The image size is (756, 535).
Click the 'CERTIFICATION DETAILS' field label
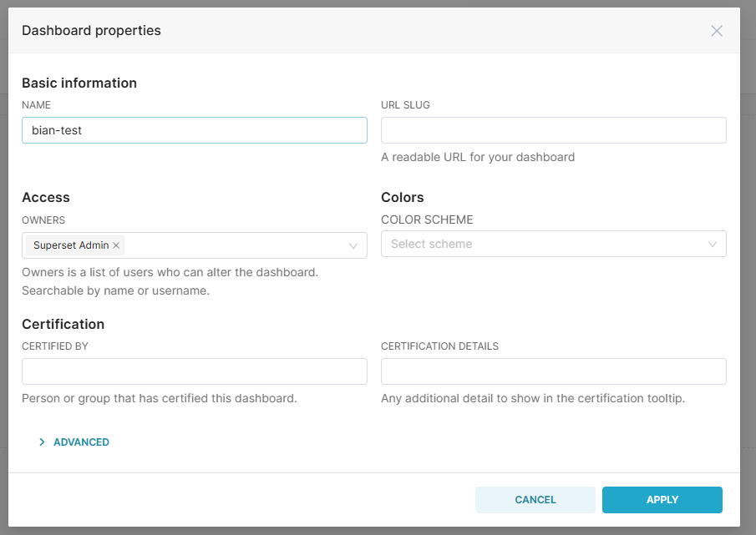coord(439,346)
